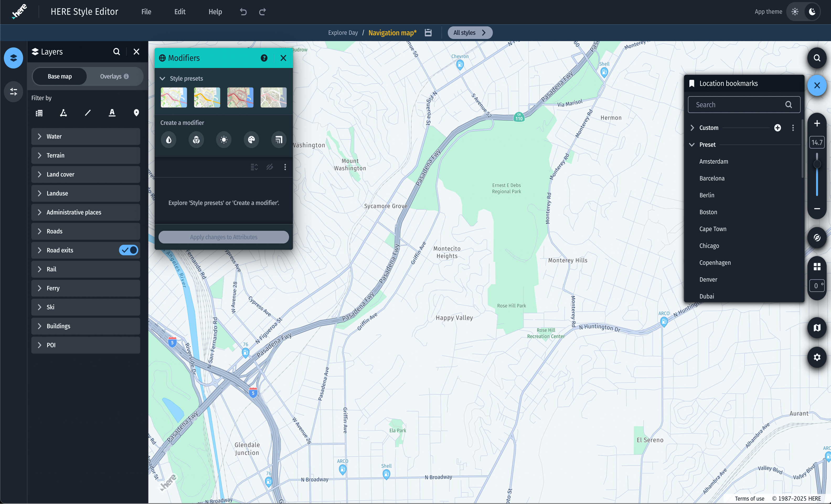
Task: Open the palette modifier creator
Action: point(251,140)
